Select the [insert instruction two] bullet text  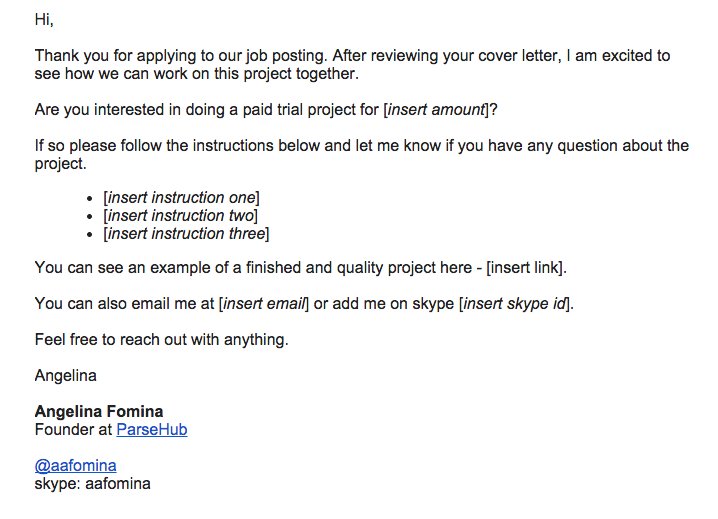180,216
